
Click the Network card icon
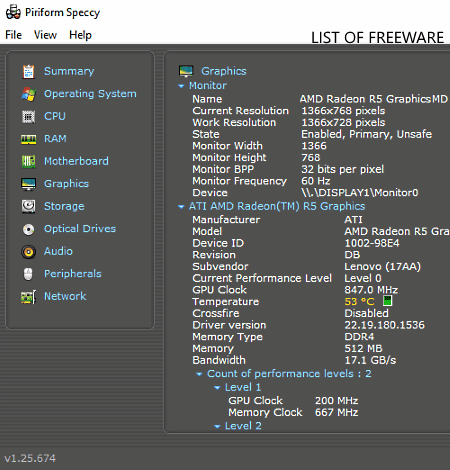[x=28, y=297]
